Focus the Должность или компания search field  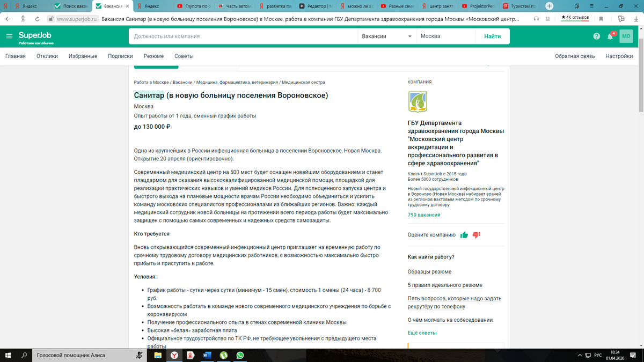tap(243, 36)
